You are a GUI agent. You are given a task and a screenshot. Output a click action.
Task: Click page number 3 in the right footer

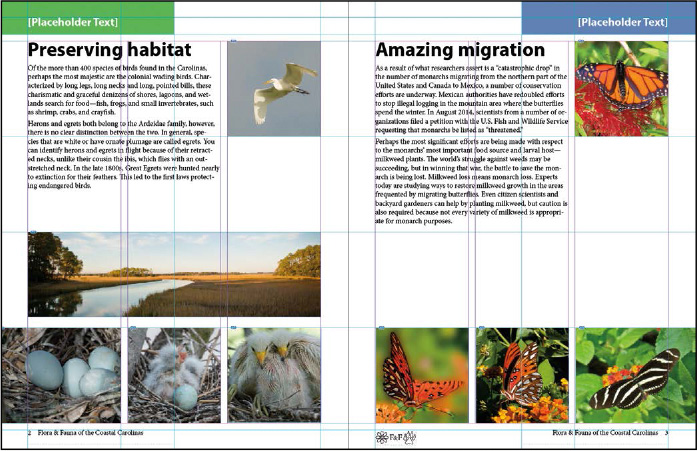coord(666,433)
